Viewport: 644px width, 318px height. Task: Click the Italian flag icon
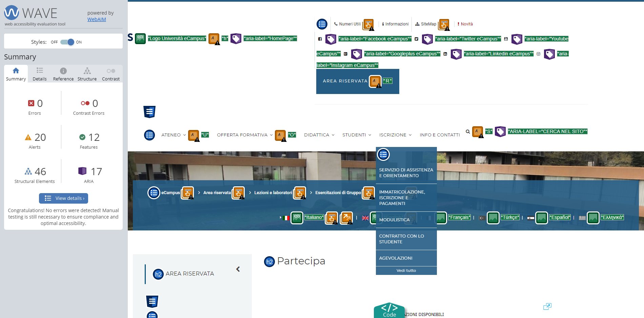pos(286,218)
